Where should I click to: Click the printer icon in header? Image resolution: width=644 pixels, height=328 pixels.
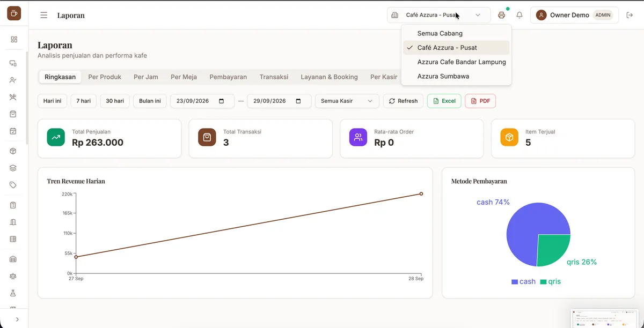coord(502,15)
